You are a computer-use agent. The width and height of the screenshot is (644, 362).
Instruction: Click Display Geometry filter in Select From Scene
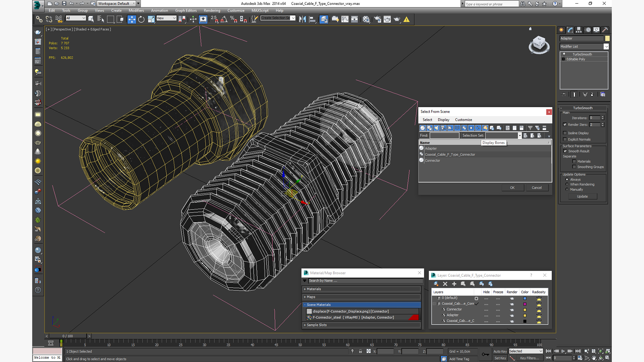tap(423, 128)
